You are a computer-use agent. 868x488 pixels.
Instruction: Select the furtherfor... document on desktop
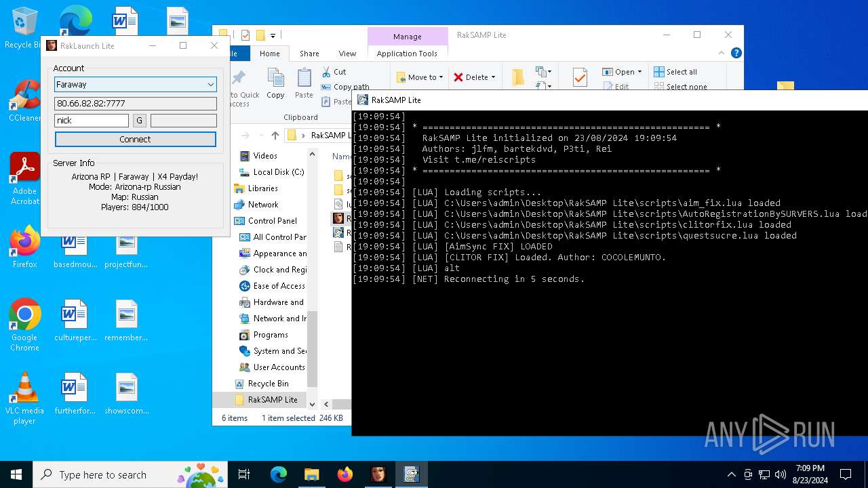(75, 394)
